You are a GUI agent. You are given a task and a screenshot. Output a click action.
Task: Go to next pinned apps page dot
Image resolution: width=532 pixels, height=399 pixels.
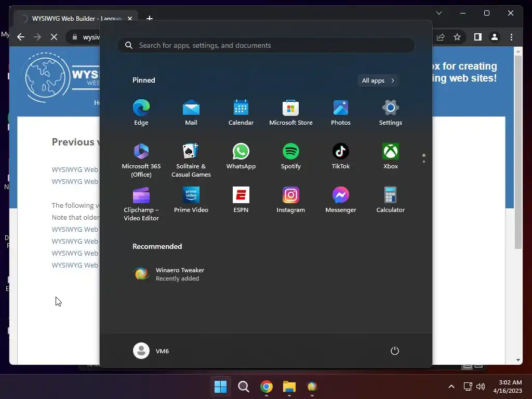[424, 162]
